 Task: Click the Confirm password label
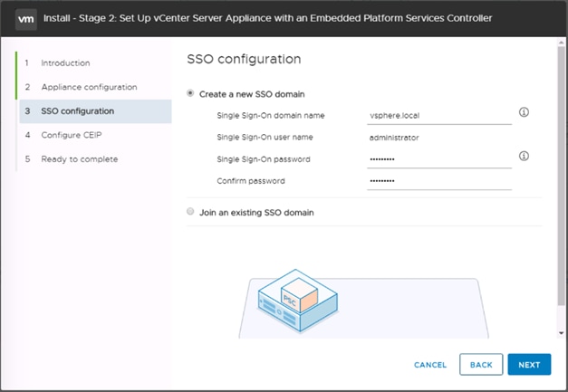pyautogui.click(x=251, y=181)
